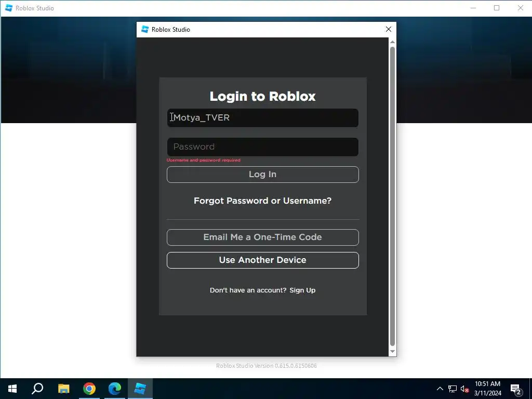Maximize the main Roblox Studio window
This screenshot has height=399, width=532.
click(497, 8)
